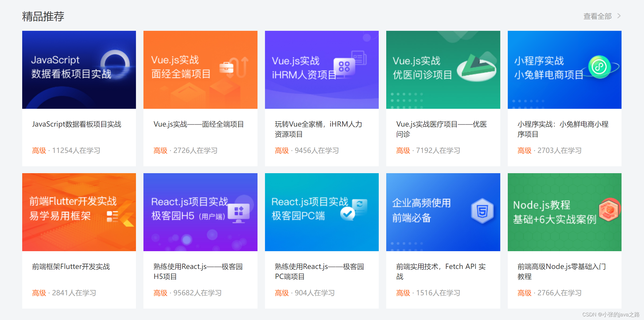Click the HTML5 shield icon on 前端必备 banner
644x320 pixels.
[483, 211]
